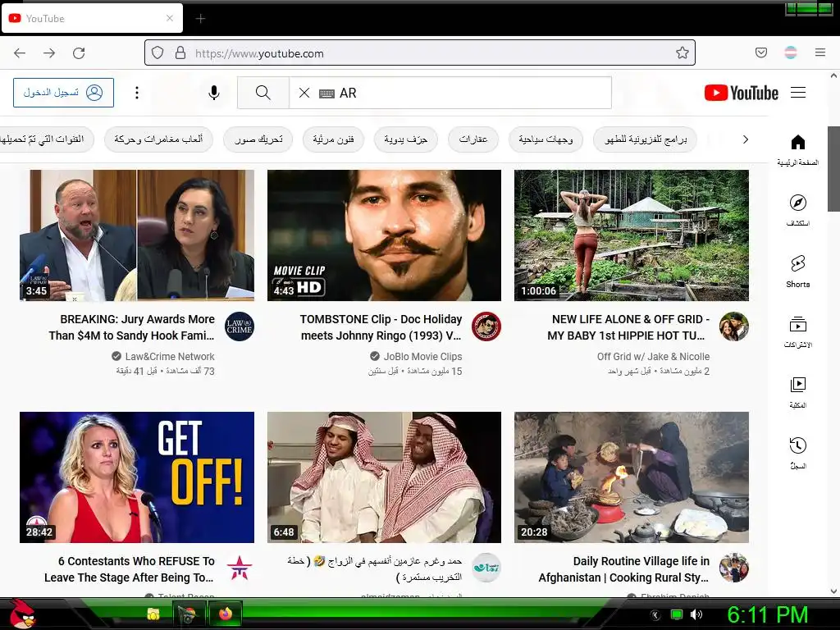Image resolution: width=840 pixels, height=630 pixels.
Task: Open the two men in shemagh thumbnail
Action: (x=384, y=477)
